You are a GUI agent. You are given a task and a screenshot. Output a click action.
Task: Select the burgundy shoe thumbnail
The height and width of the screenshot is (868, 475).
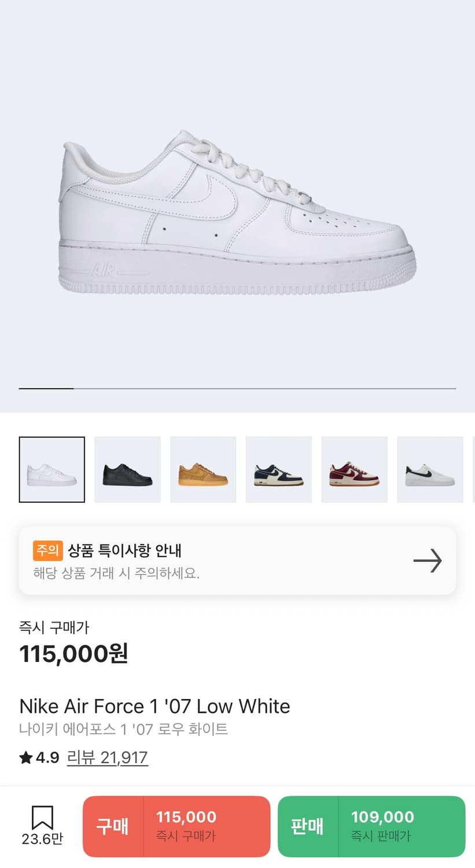pos(354,469)
